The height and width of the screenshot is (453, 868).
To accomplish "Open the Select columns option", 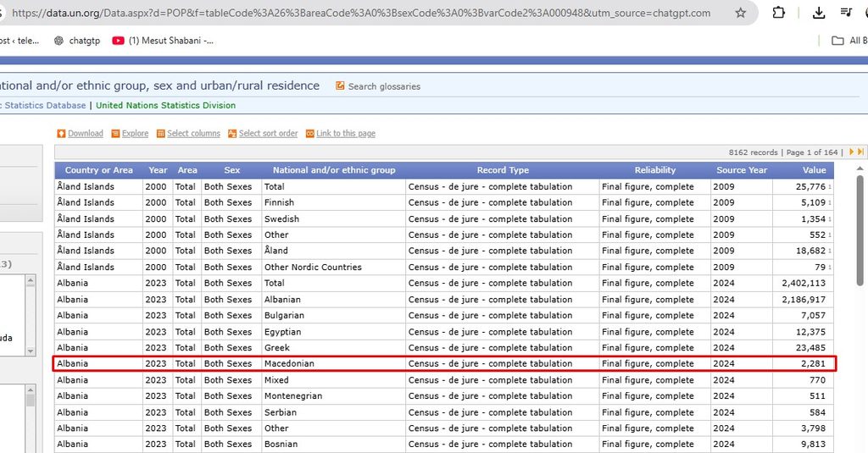I will tap(194, 133).
